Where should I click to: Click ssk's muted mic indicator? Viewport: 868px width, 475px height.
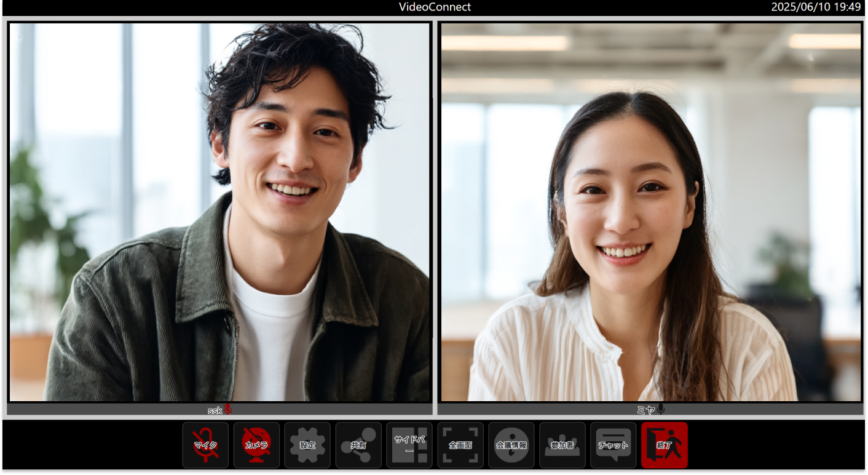(x=227, y=409)
